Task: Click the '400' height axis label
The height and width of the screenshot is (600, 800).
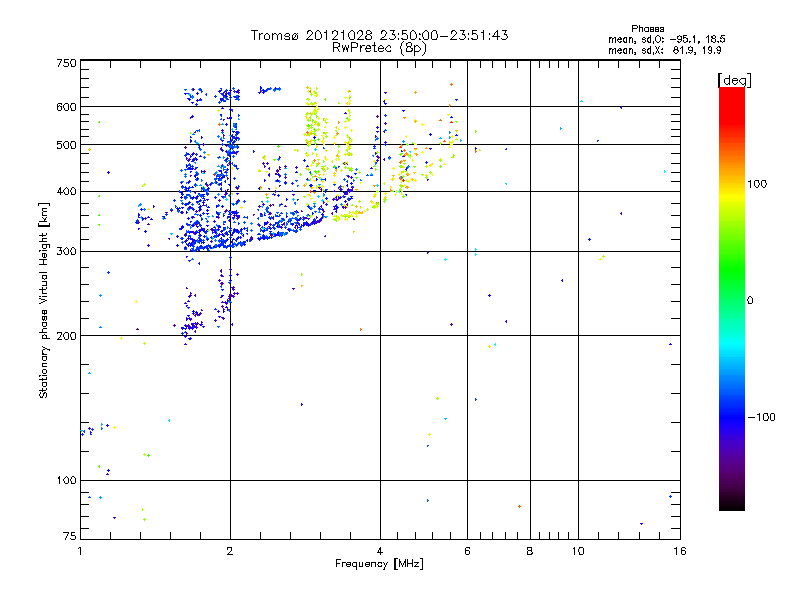Action: pos(67,191)
